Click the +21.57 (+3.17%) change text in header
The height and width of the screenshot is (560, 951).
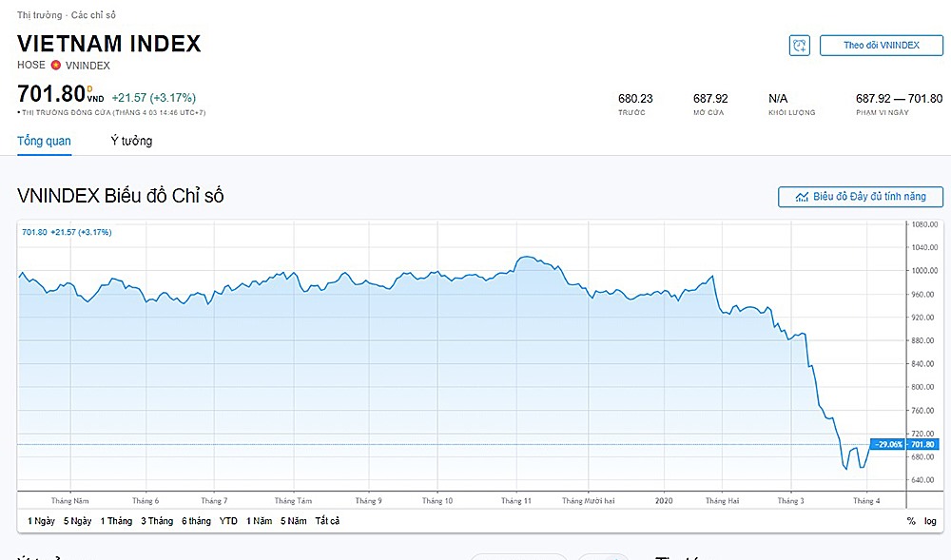click(154, 98)
